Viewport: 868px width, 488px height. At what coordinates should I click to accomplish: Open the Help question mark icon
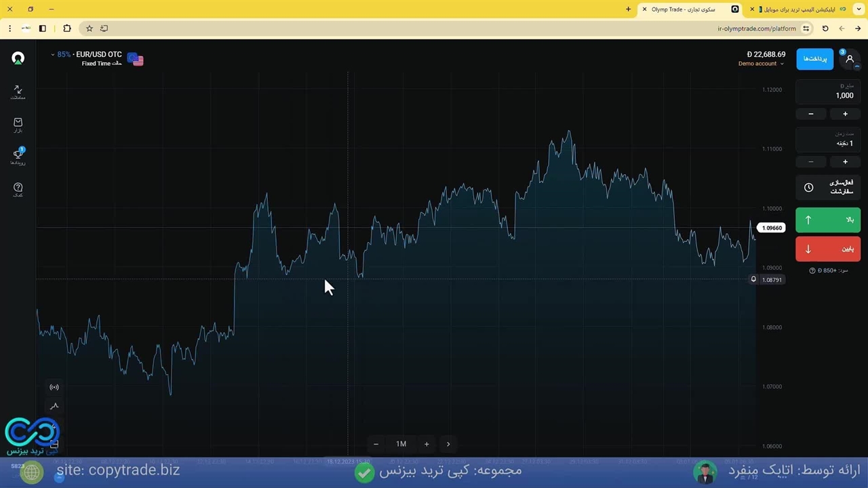point(18,189)
